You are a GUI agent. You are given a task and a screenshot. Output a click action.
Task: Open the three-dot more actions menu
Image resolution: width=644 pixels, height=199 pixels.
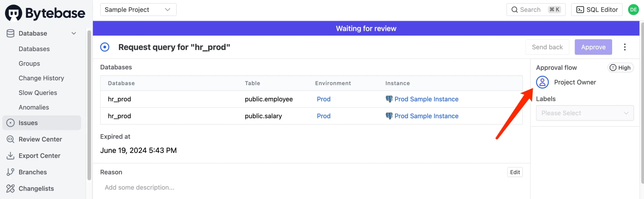[x=625, y=47]
